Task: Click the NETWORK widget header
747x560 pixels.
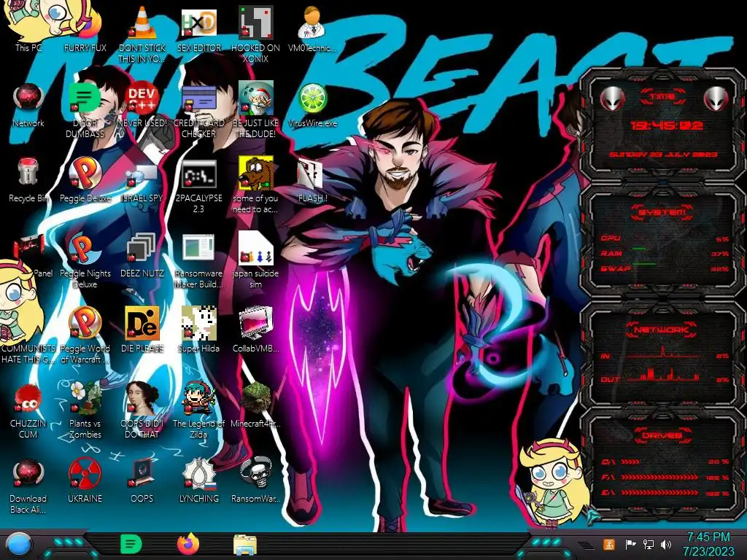Action: pyautogui.click(x=662, y=329)
